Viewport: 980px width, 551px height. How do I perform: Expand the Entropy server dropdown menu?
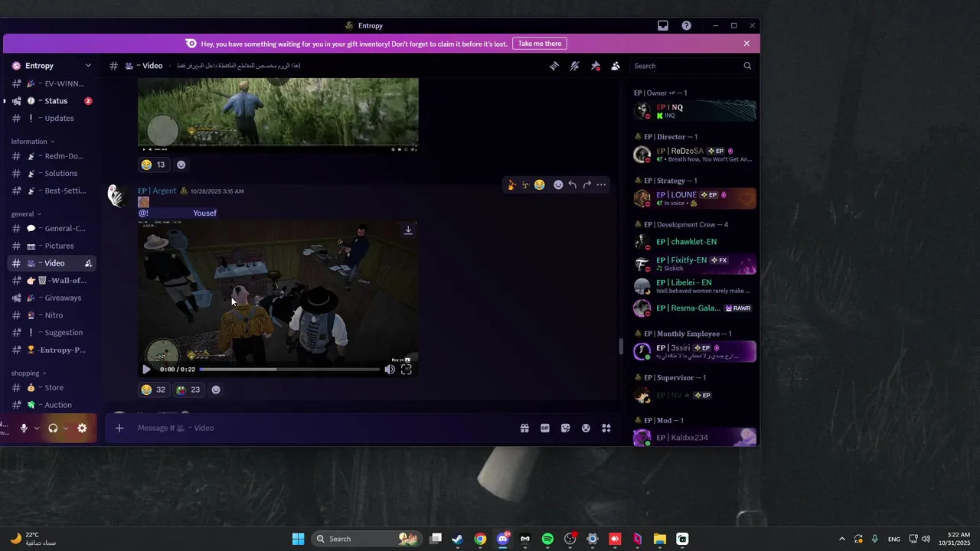pyautogui.click(x=88, y=66)
